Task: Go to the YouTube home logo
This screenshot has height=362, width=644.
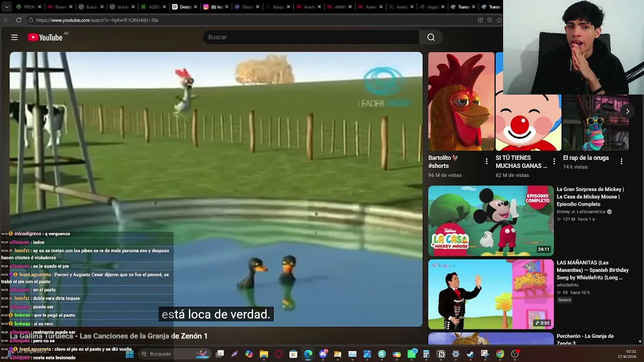Action: (45, 37)
